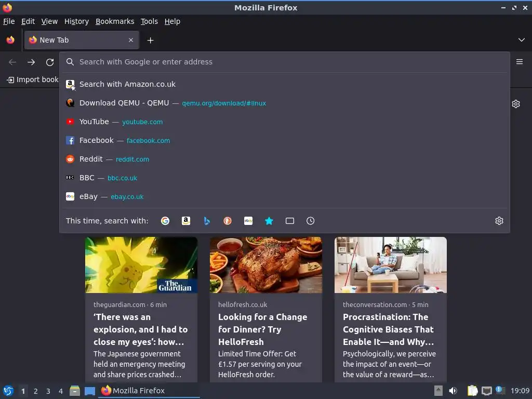Open new tab page personalize gear
Screen dimensions: 532x399
pyautogui.click(x=516, y=104)
